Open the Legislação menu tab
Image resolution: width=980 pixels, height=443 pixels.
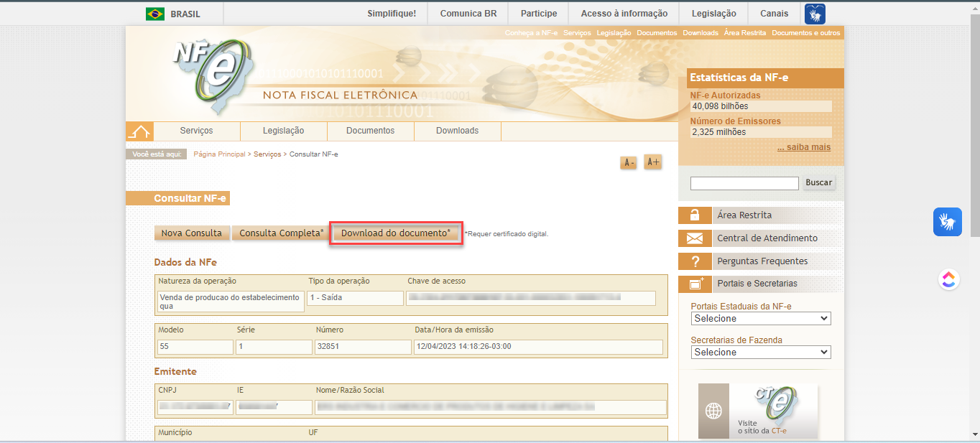pyautogui.click(x=284, y=131)
